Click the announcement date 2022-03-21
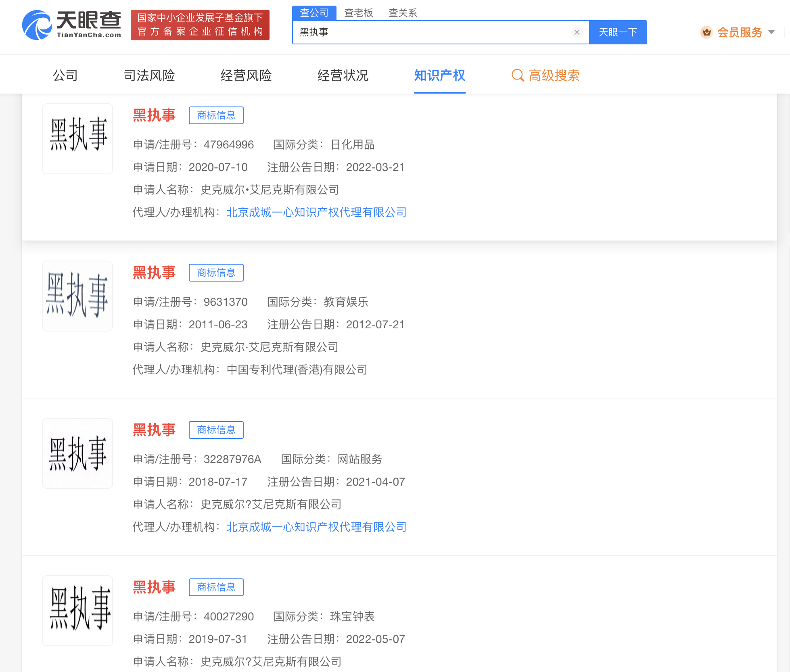790x672 pixels. (375, 167)
